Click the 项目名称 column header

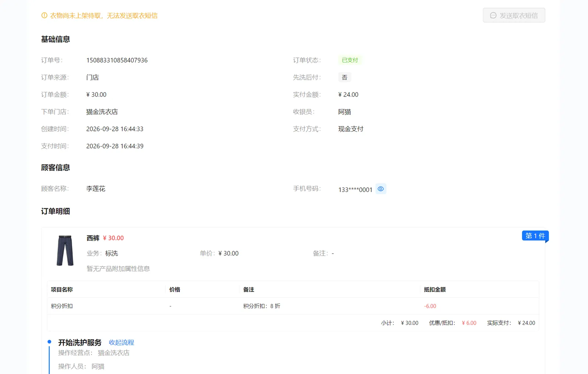click(x=62, y=289)
